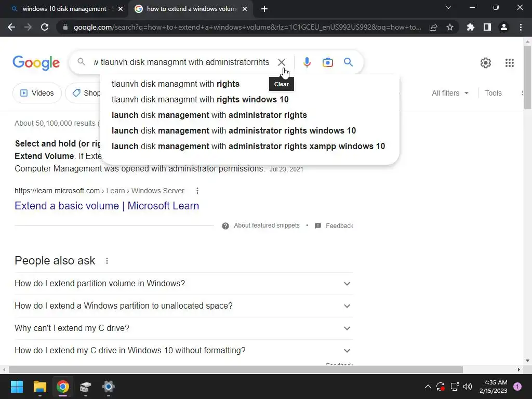Close the 'windows 10 disk management' tab
The width and height of the screenshot is (532, 399).
point(121,9)
